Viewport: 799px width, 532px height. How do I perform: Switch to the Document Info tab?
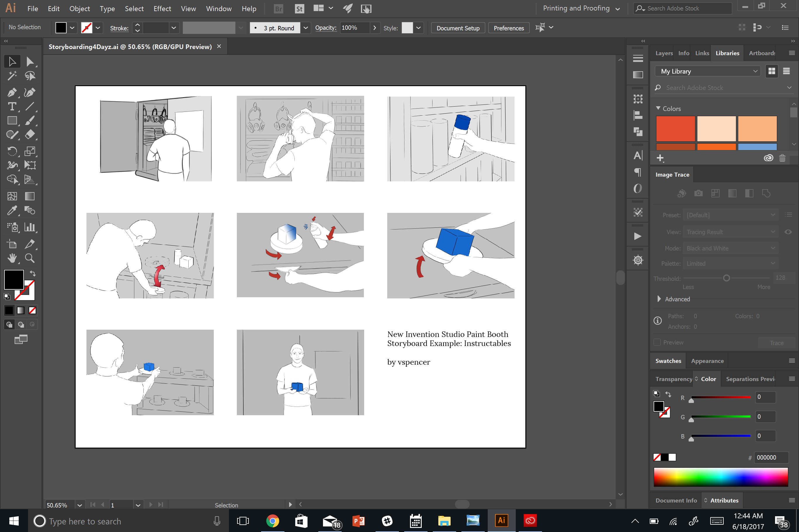tap(676, 500)
